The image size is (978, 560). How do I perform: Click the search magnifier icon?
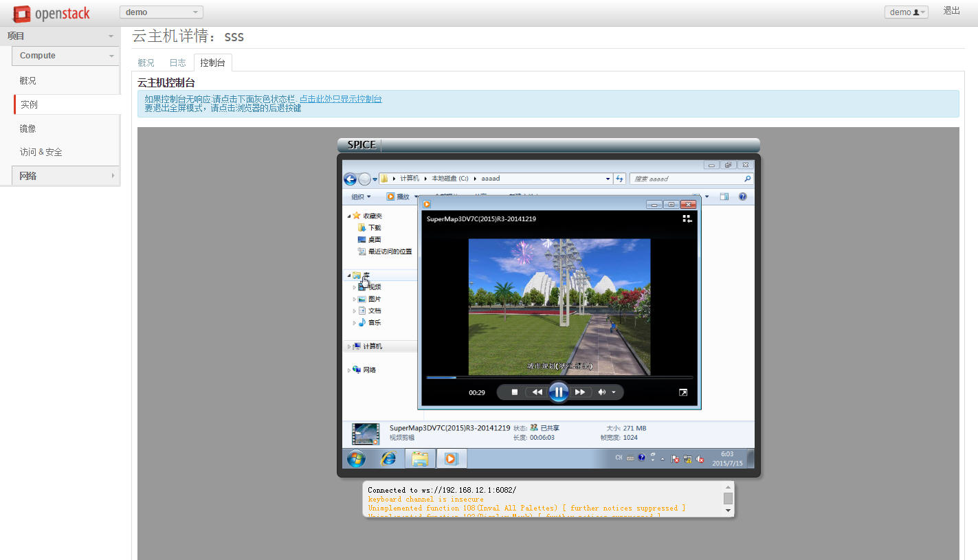(748, 179)
